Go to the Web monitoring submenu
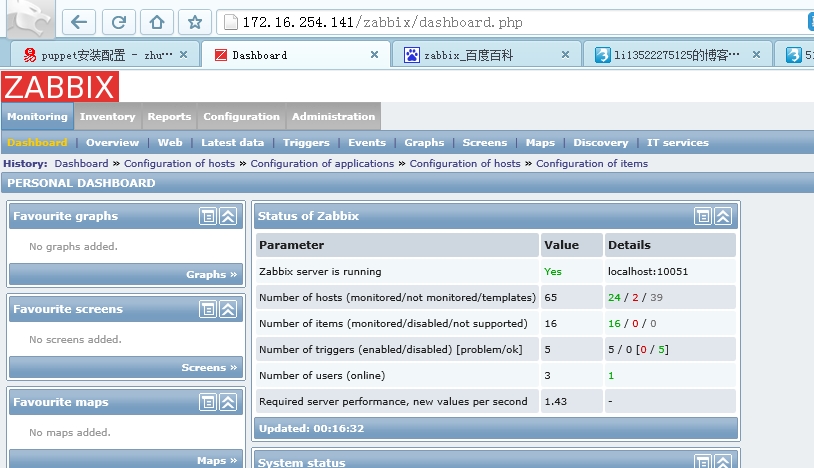This screenshot has width=814, height=468. [x=170, y=143]
